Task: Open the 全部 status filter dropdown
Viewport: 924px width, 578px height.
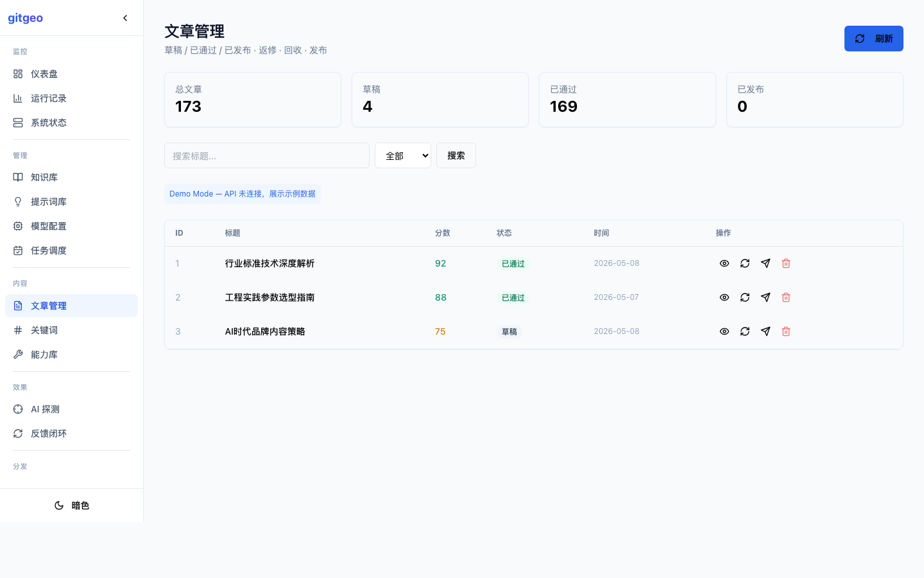Action: [x=403, y=155]
